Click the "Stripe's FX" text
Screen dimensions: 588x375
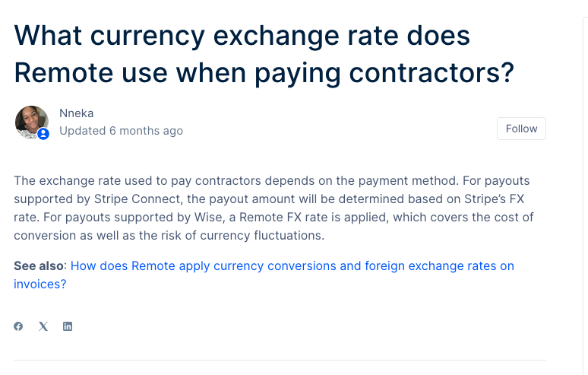(x=494, y=199)
